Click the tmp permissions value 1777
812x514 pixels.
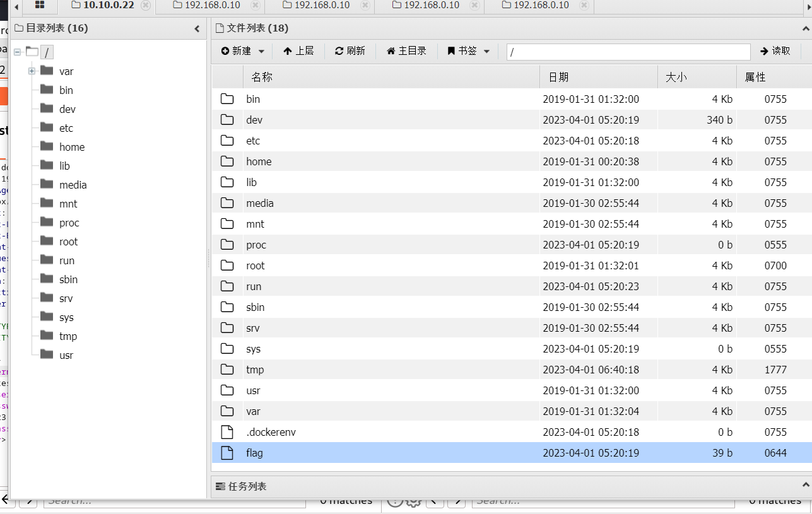click(x=775, y=370)
